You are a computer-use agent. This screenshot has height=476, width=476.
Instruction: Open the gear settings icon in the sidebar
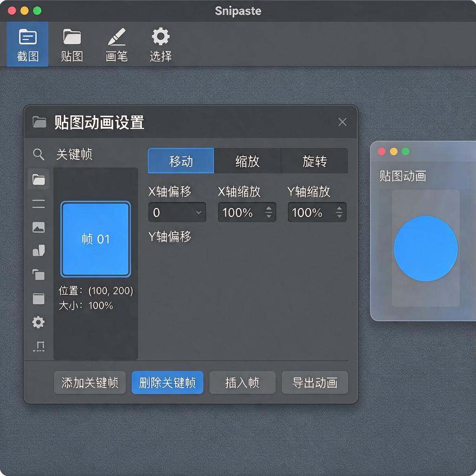39,322
